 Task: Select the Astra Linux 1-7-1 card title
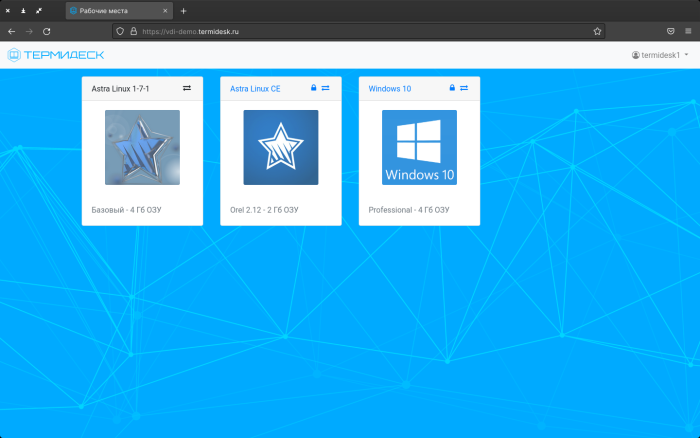click(x=120, y=88)
